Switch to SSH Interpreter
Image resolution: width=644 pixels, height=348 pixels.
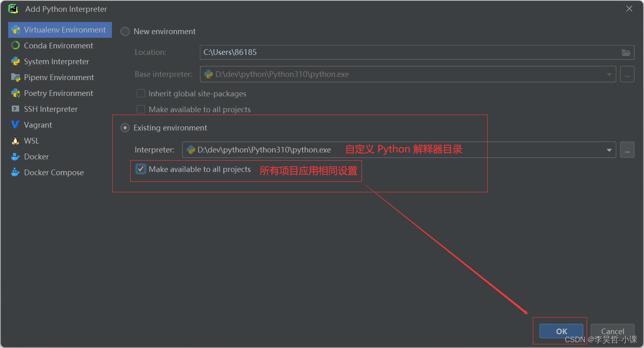[x=60, y=109]
